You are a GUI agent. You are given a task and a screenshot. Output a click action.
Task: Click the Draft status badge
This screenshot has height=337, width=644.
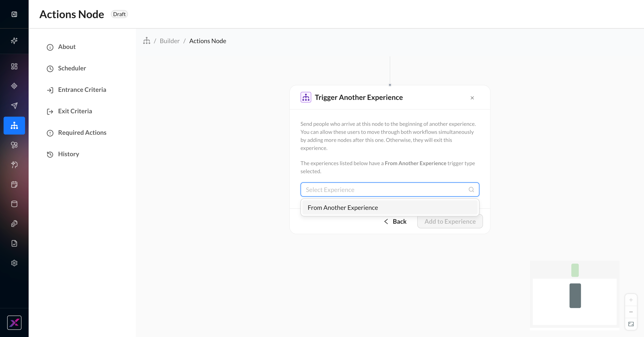point(119,14)
